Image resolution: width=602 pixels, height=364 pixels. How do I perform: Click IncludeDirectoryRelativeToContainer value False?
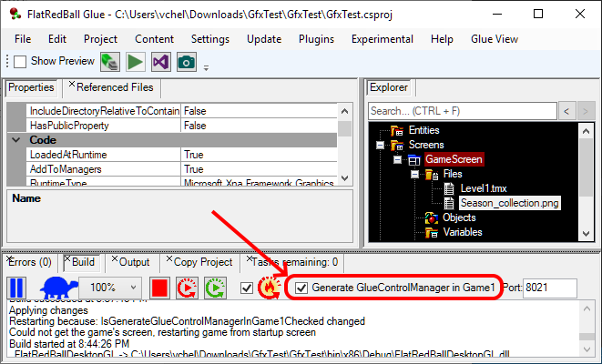tap(259, 111)
